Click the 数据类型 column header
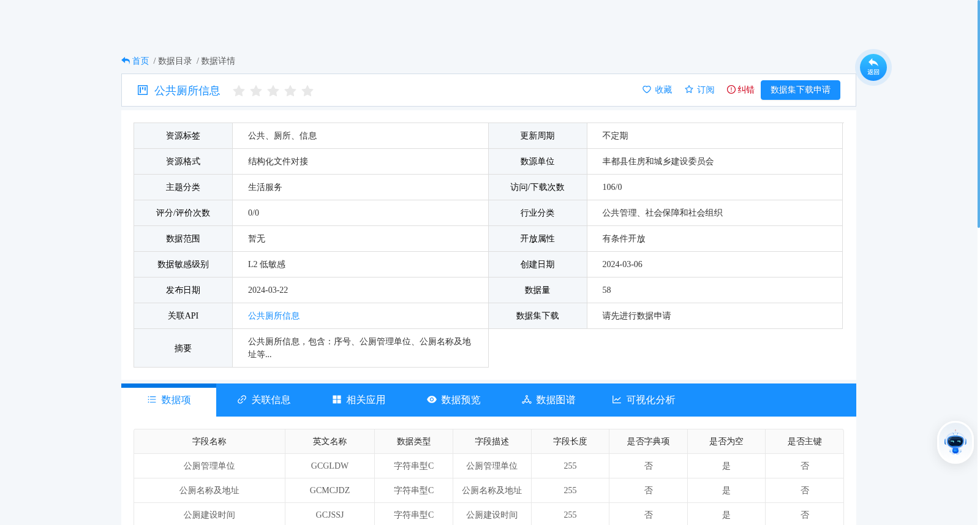Image resolution: width=980 pixels, height=525 pixels. coord(413,442)
